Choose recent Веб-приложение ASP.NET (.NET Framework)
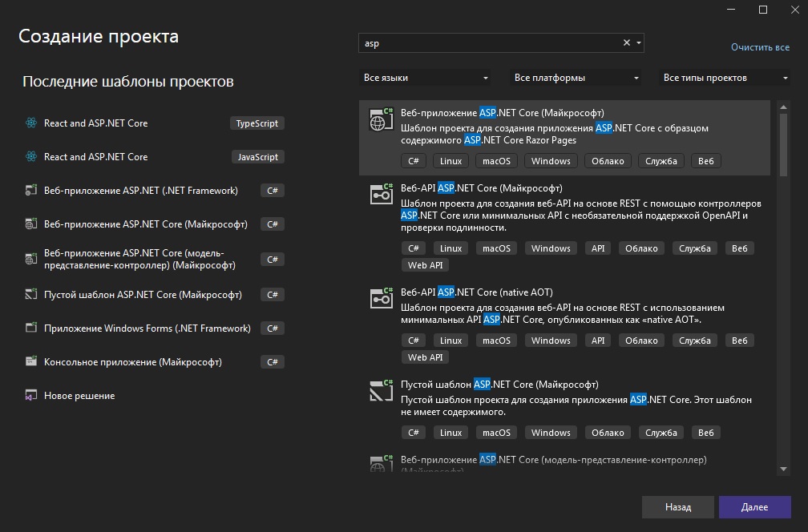 pos(155,190)
